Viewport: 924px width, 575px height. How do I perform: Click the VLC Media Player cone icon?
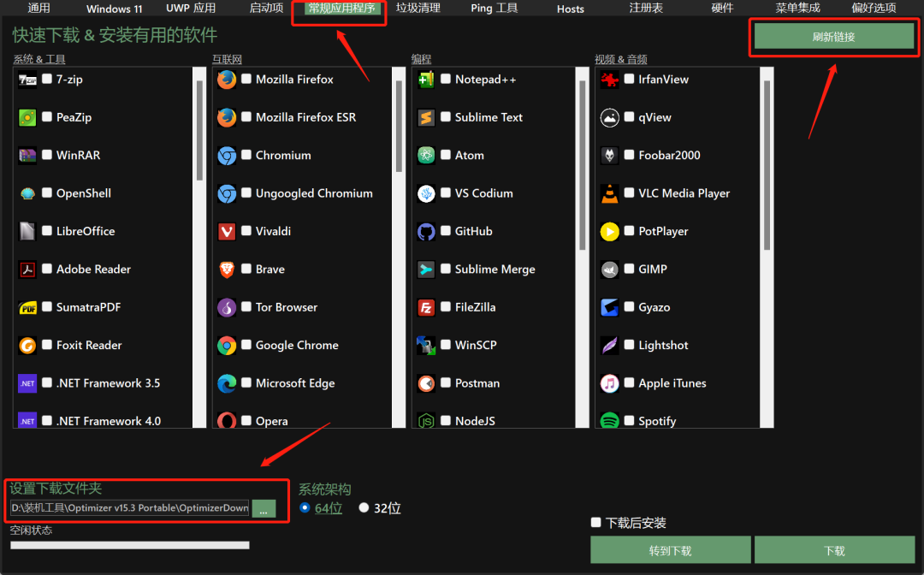[x=609, y=193]
